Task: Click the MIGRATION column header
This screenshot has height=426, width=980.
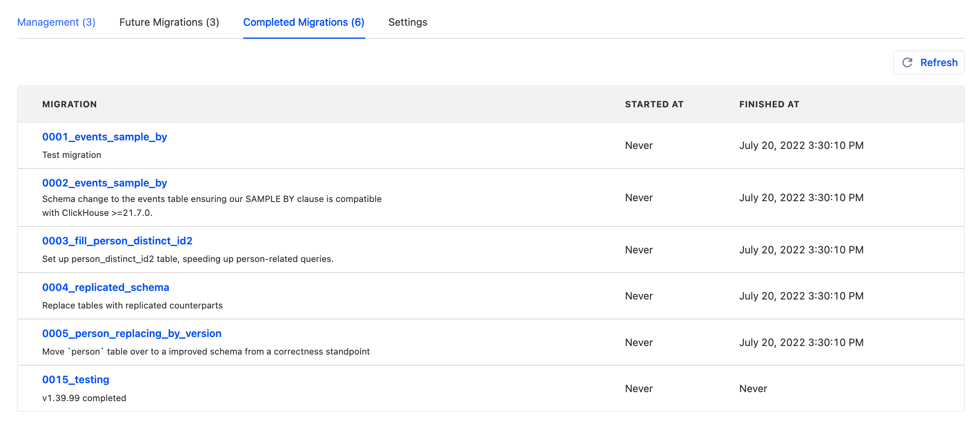Action: click(69, 104)
